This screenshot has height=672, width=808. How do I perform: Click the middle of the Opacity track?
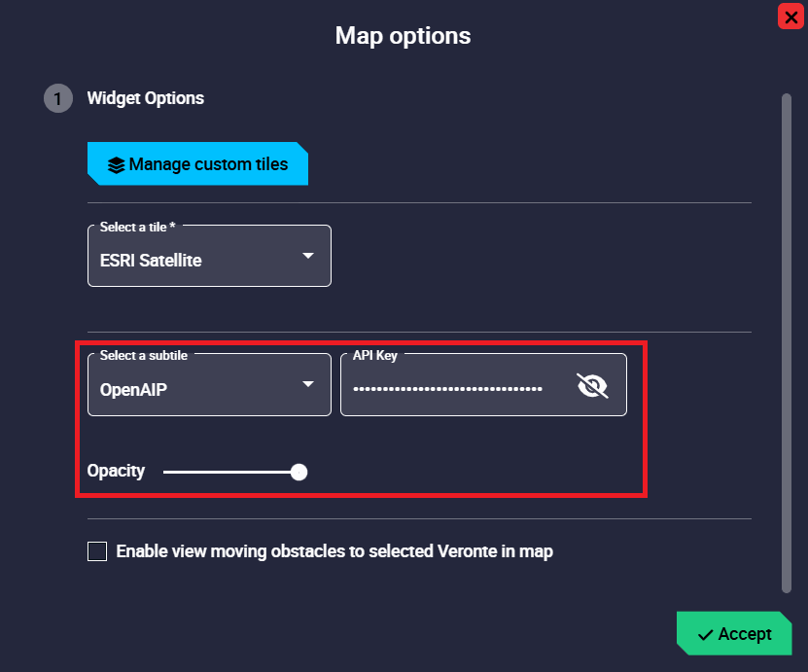tap(231, 472)
